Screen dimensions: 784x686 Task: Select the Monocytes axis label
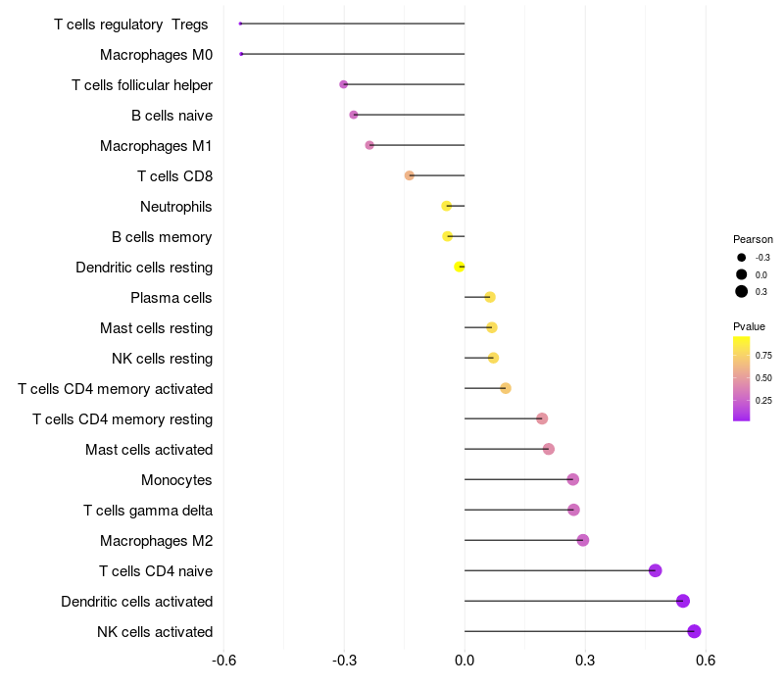176,480
